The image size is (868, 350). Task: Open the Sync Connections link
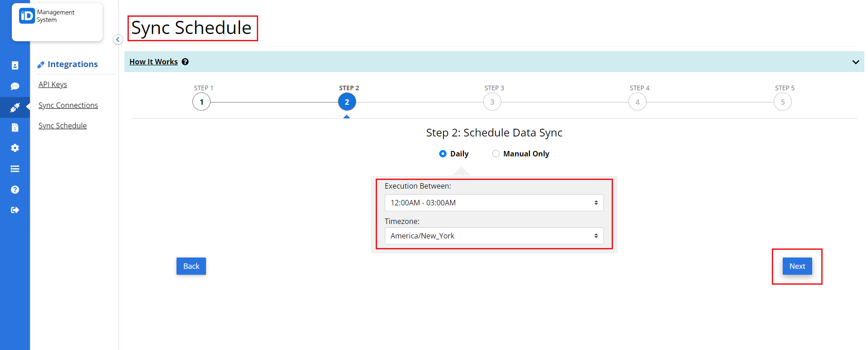tap(68, 105)
